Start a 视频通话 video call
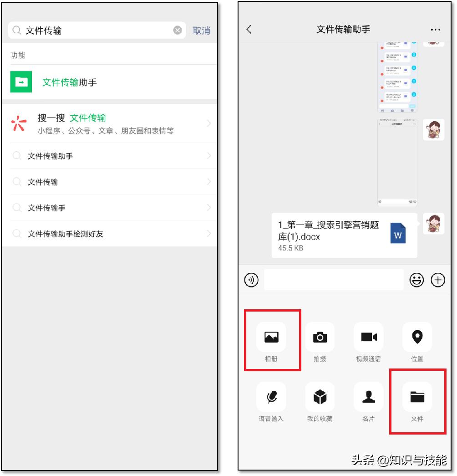 point(369,337)
